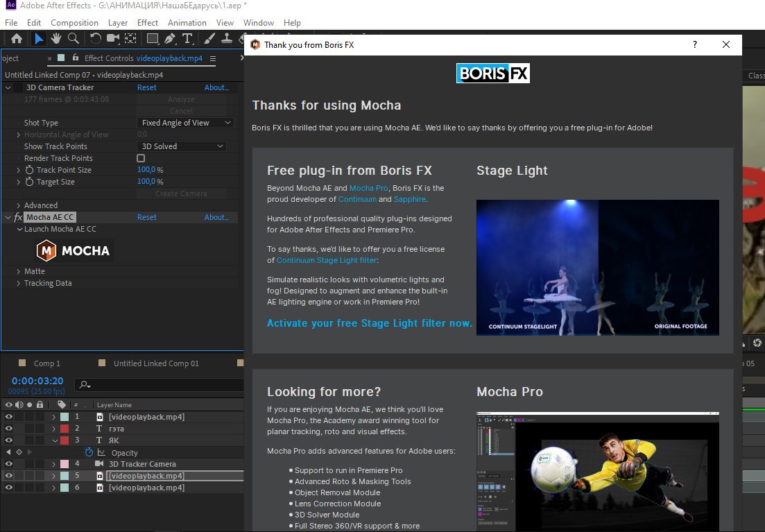Open the Mocha Pro link
The height and width of the screenshot is (532, 765).
click(368, 188)
